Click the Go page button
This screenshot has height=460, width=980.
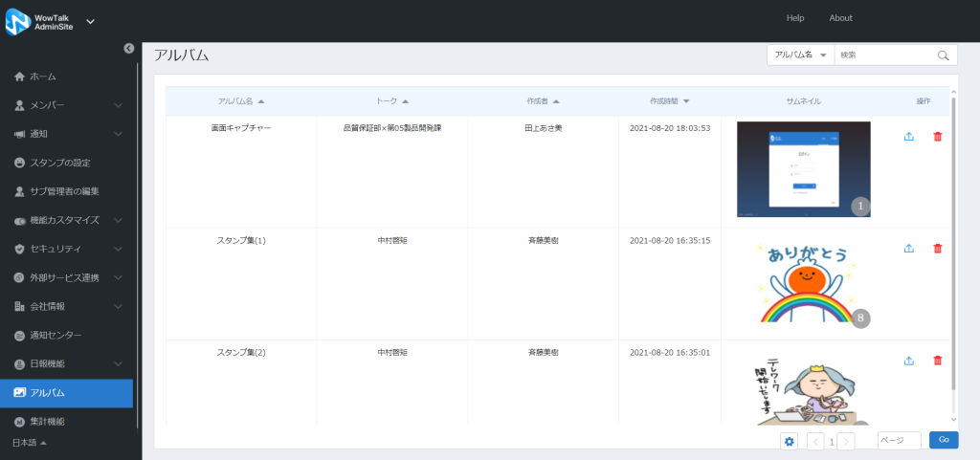(x=944, y=440)
